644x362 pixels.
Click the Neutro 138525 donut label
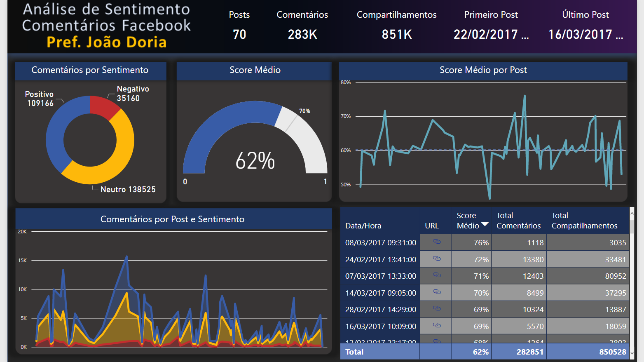tap(128, 189)
